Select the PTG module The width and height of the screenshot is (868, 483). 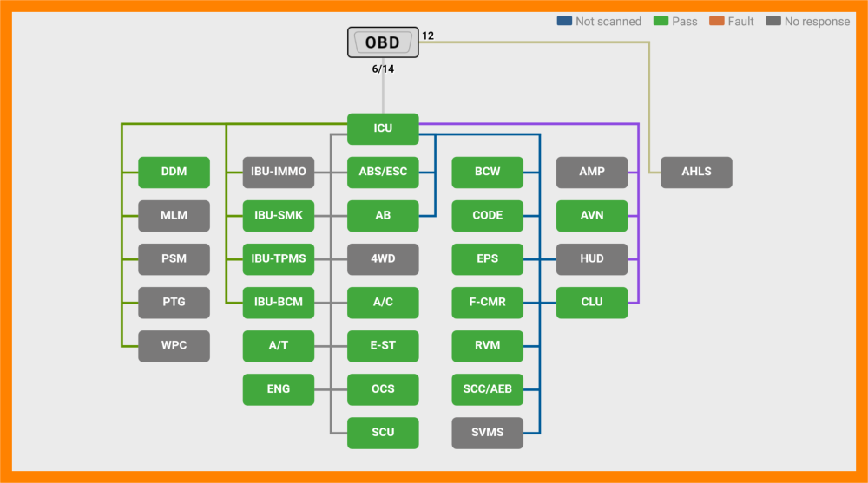pyautogui.click(x=174, y=303)
